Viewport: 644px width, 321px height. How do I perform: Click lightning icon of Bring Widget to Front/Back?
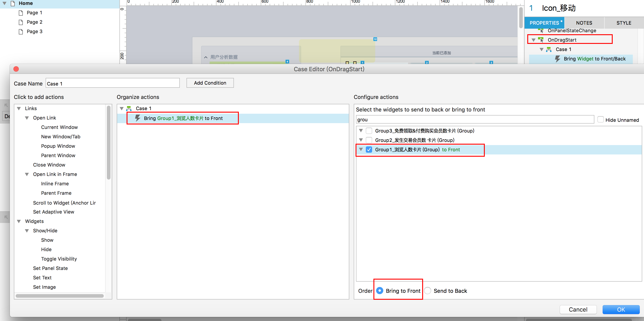[557, 59]
